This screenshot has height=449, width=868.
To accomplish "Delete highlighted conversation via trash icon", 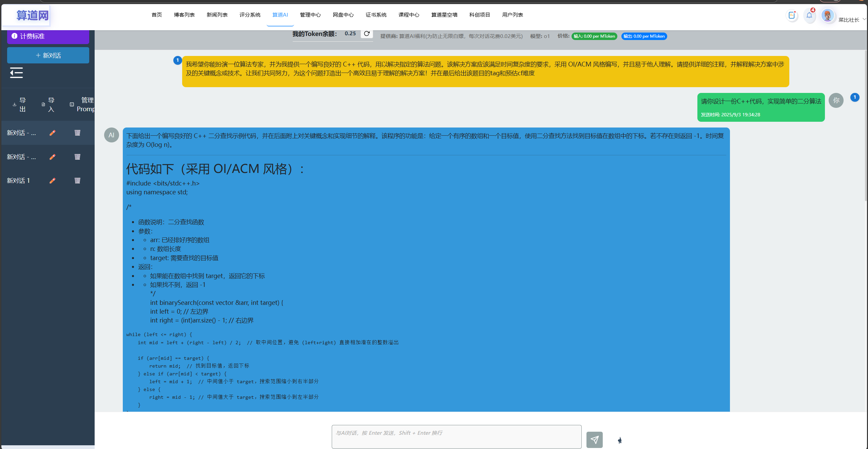I will click(x=77, y=133).
